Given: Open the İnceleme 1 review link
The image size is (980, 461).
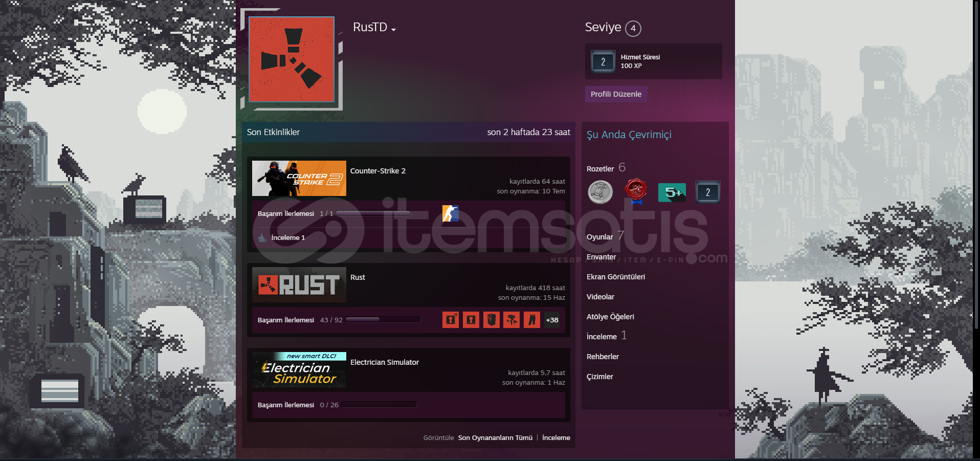Looking at the screenshot, I should click(288, 237).
